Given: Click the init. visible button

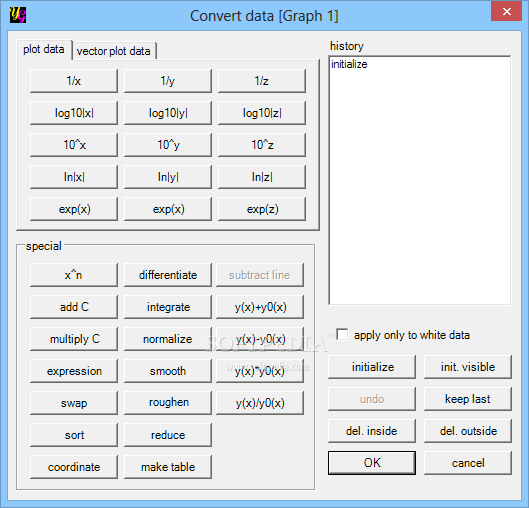Looking at the screenshot, I should click(468, 367).
